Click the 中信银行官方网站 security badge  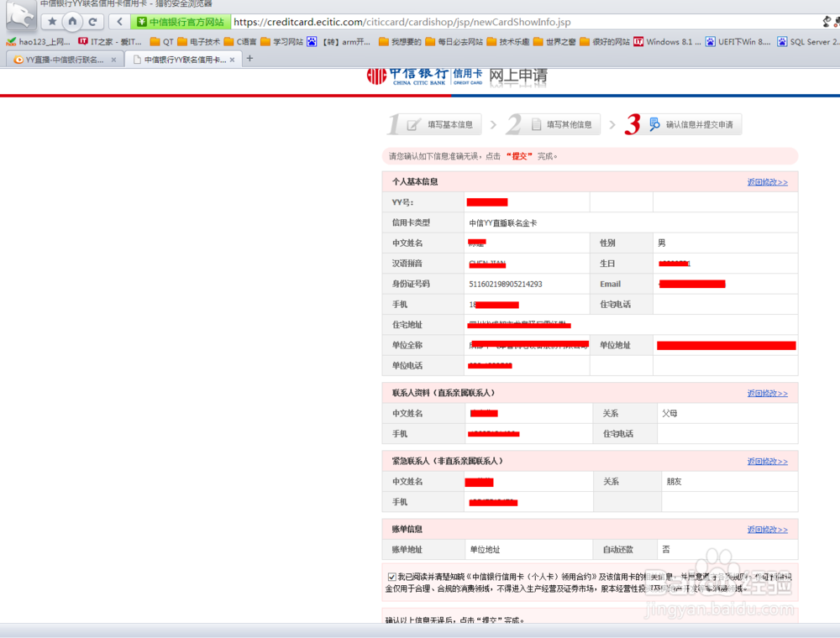(x=181, y=22)
